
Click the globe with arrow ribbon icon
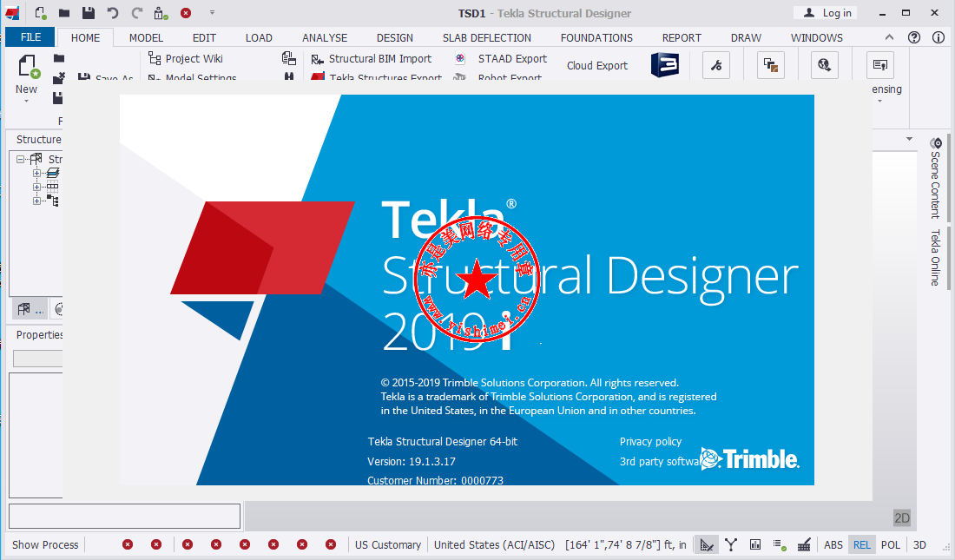click(x=825, y=65)
